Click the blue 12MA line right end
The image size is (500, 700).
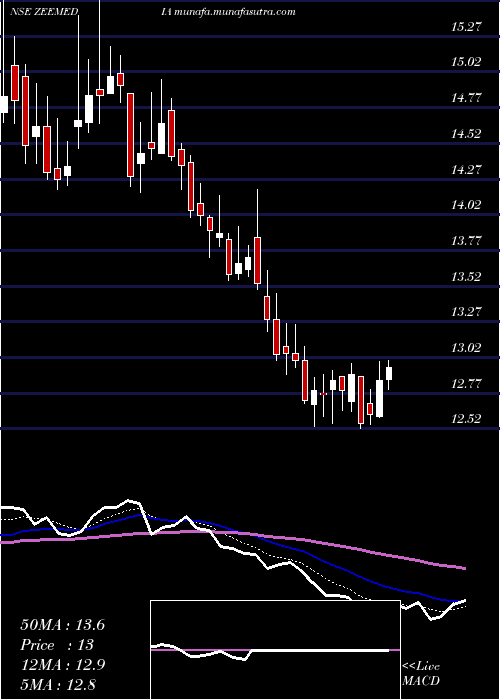click(460, 601)
